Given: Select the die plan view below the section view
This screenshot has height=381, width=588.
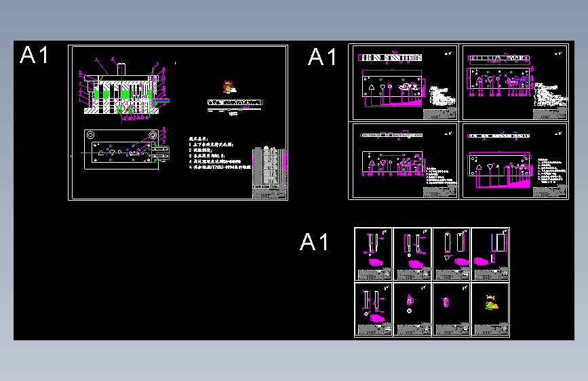Looking at the screenshot, I should 125,149.
